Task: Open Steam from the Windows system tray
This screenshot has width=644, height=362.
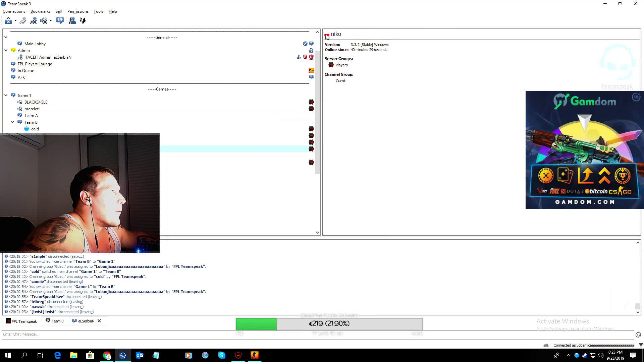Action: pyautogui.click(x=585, y=355)
